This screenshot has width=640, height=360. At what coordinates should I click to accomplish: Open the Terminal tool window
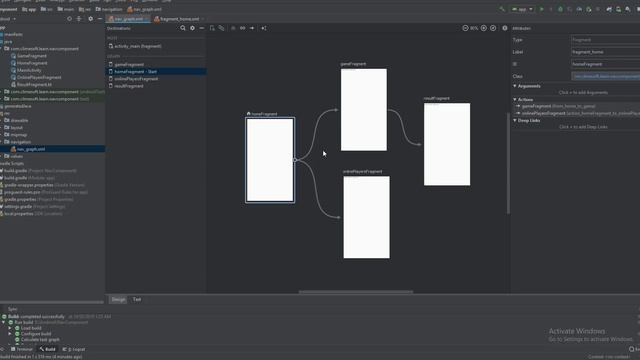[x=22, y=349]
